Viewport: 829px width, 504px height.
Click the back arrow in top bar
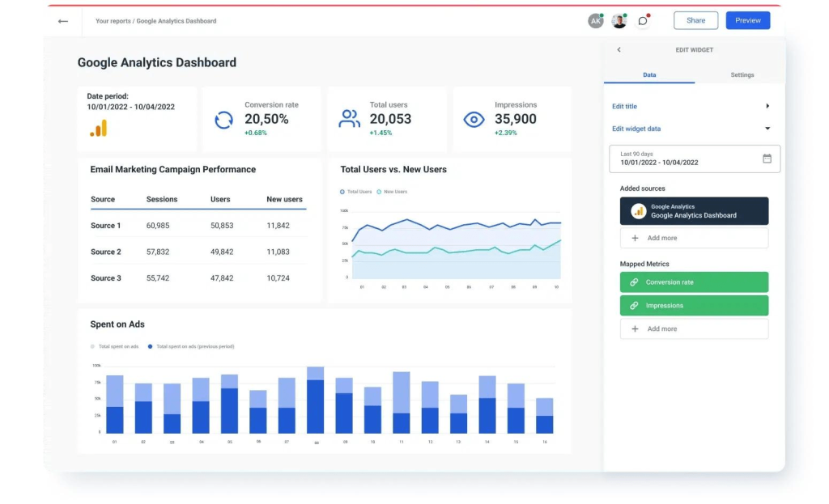click(x=63, y=21)
